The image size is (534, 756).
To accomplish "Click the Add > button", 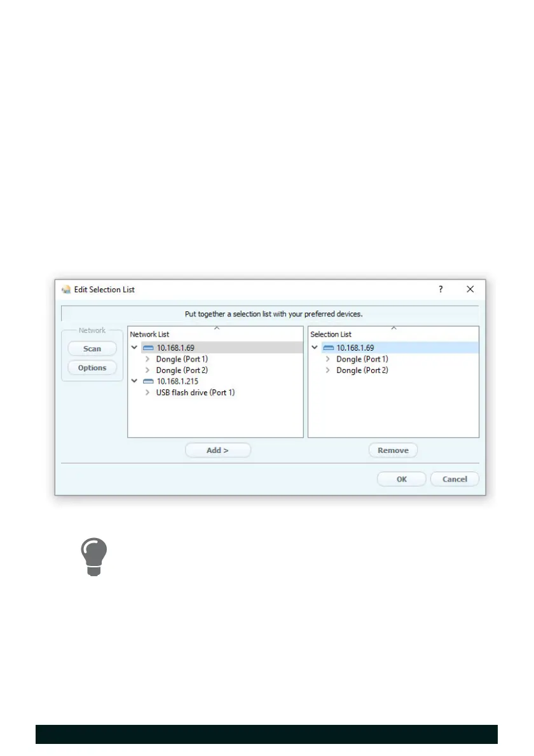I will (x=217, y=450).
